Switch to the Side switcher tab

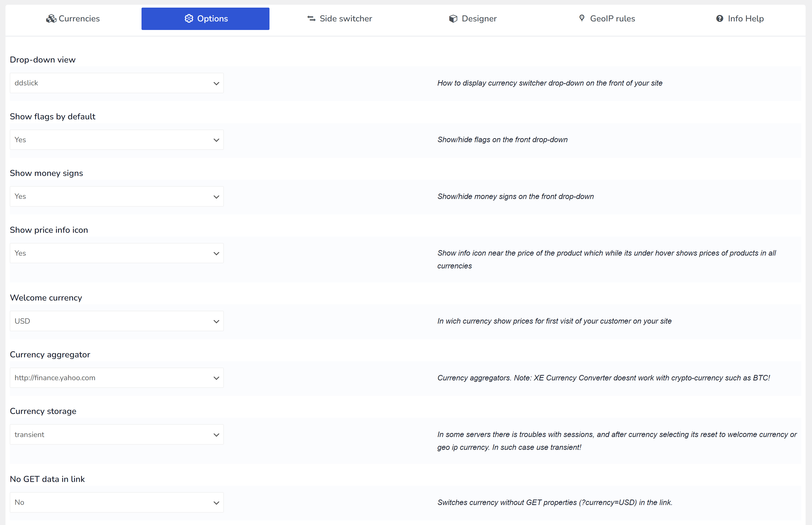[x=340, y=19]
